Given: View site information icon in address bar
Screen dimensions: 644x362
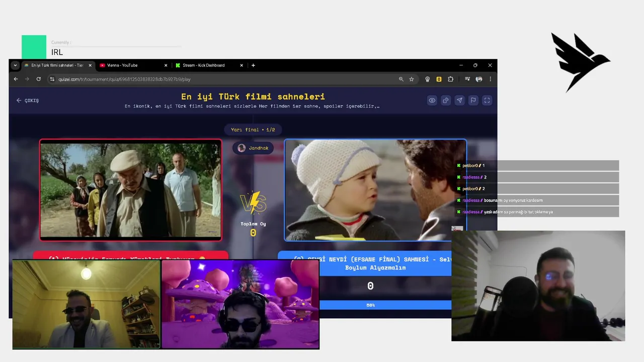Looking at the screenshot, I should (x=51, y=79).
